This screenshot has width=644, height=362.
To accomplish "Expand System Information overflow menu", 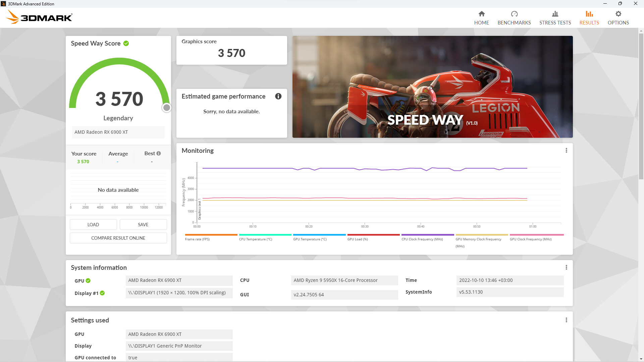I will pyautogui.click(x=567, y=267).
